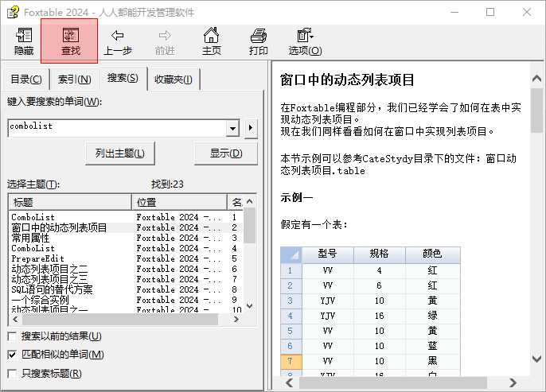Viewport: 546px width, 392px height.
Task: Close the Foxtable help window
Action: [x=527, y=12]
